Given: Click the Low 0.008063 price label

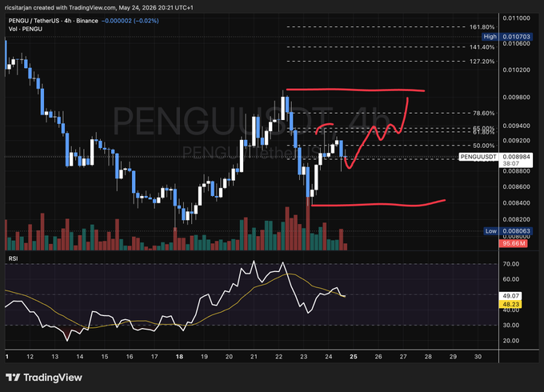Looking at the screenshot, I should (507, 231).
